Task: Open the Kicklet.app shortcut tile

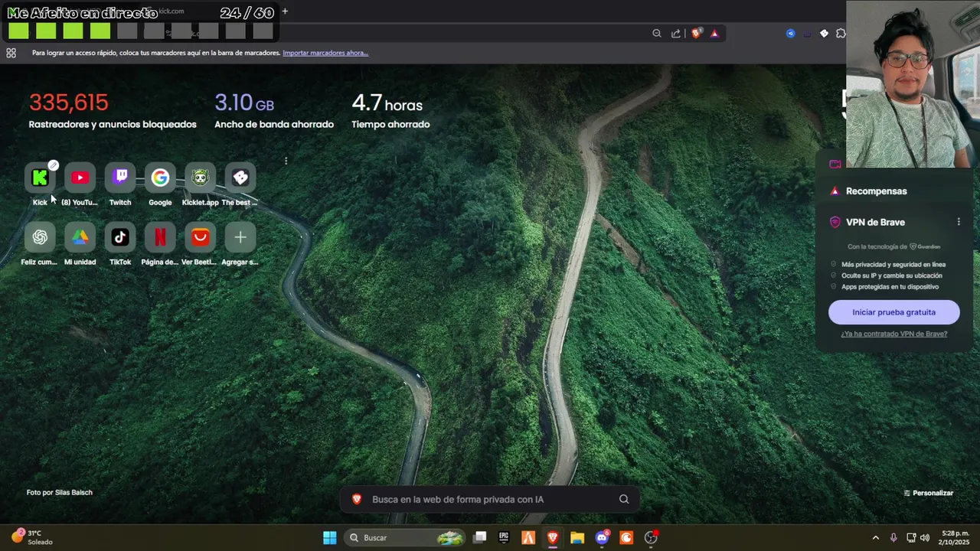Action: [x=200, y=178]
